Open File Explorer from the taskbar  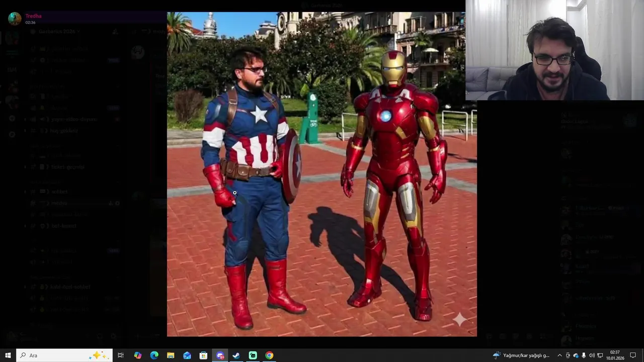(x=171, y=355)
